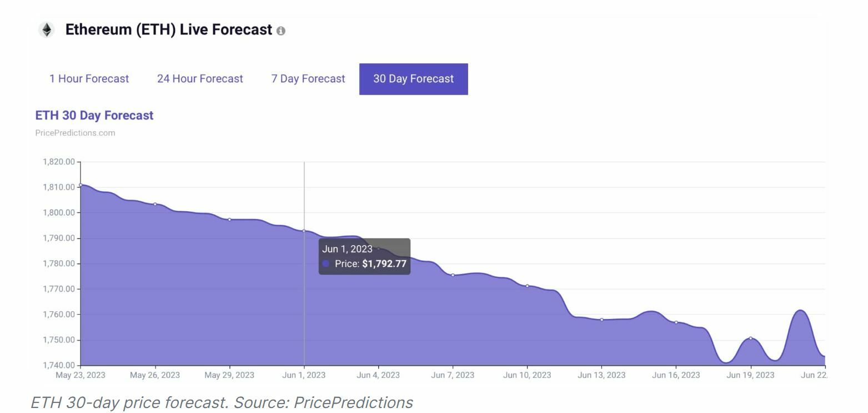
Task: Switch to the 1 Hour Forecast tab
Action: click(89, 79)
